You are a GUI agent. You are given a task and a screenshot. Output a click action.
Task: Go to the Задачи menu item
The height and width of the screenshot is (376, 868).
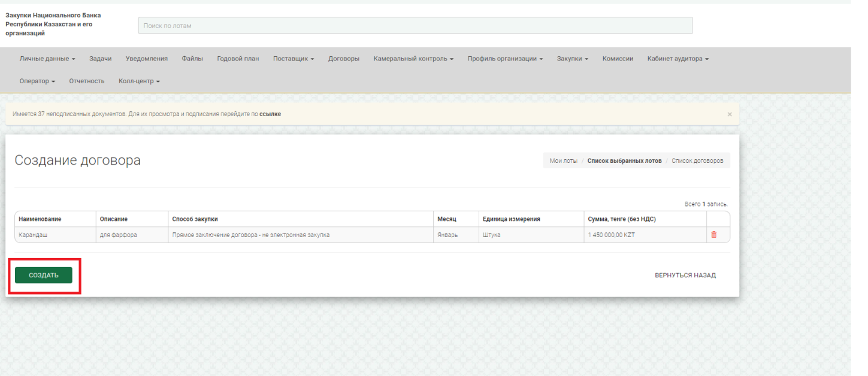point(101,59)
